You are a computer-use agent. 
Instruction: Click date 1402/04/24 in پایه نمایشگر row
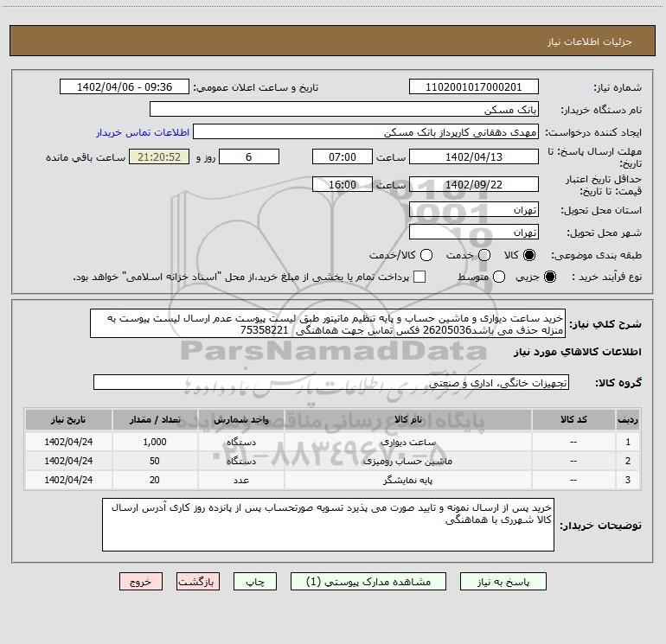(x=68, y=480)
